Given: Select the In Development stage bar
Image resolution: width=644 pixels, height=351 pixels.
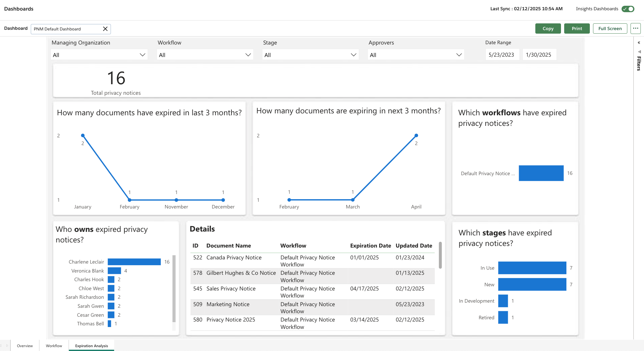Looking at the screenshot, I should click(503, 301).
